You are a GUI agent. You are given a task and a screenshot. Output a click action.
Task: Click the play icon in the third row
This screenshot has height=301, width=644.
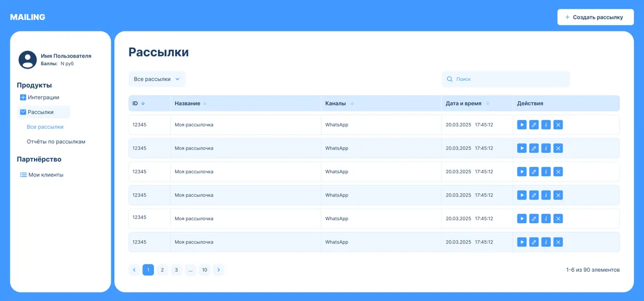point(522,172)
